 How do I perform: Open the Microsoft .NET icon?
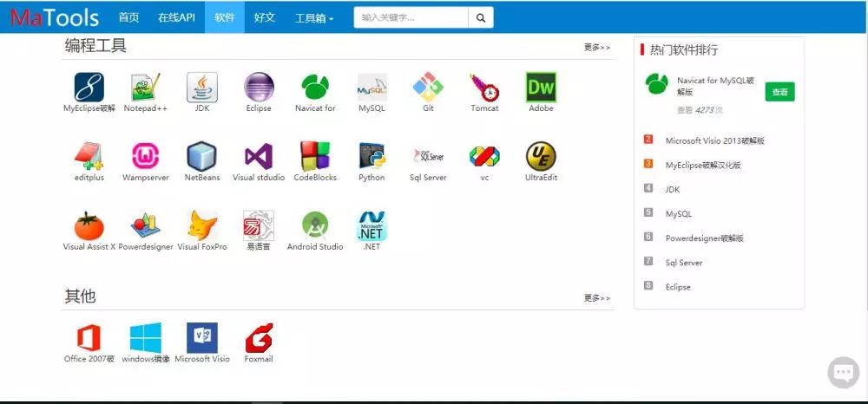tap(372, 225)
